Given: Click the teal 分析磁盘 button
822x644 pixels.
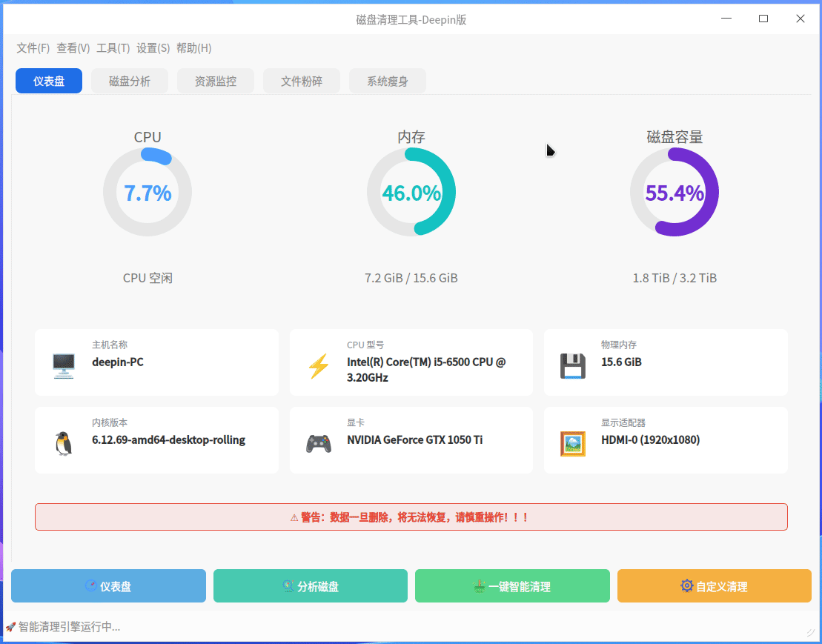Looking at the screenshot, I should coord(311,586).
